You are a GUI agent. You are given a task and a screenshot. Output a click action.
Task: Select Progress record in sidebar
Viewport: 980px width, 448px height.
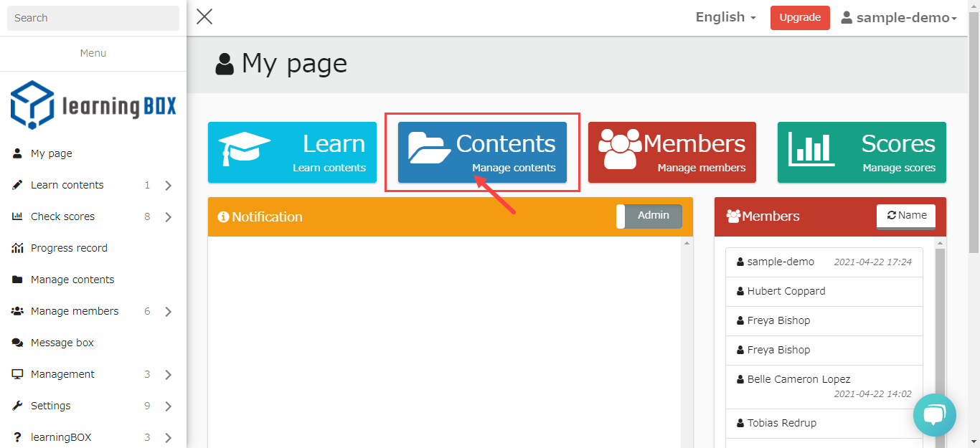(x=69, y=248)
